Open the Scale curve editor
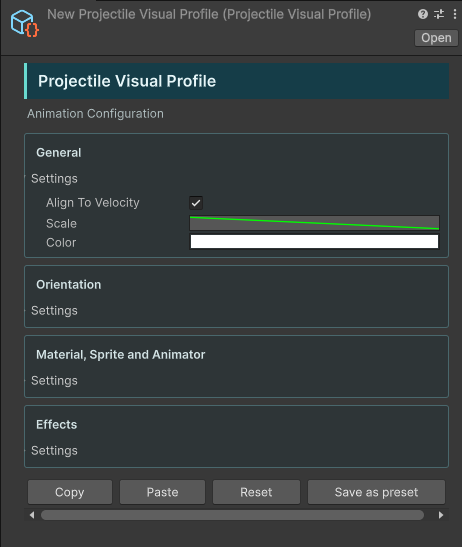The image size is (462, 547). 314,223
